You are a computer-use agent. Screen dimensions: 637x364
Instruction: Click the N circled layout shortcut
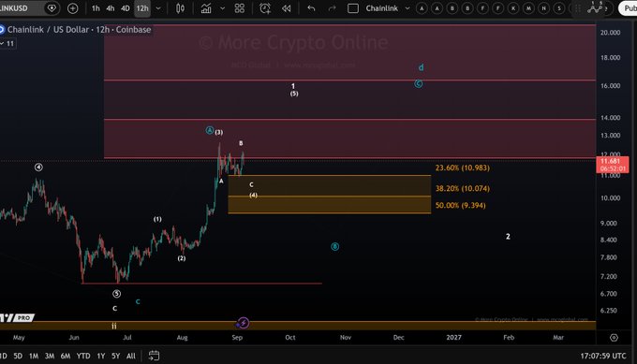pyautogui.click(x=544, y=8)
